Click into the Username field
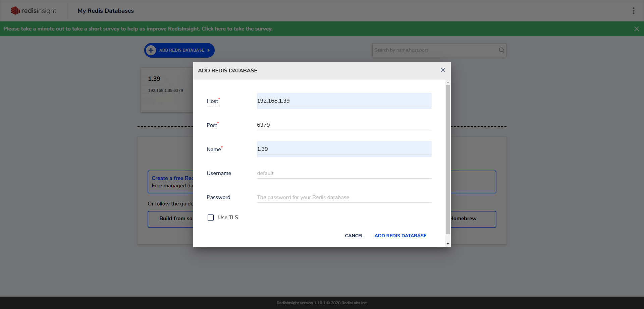The height and width of the screenshot is (309, 644). 344,173
